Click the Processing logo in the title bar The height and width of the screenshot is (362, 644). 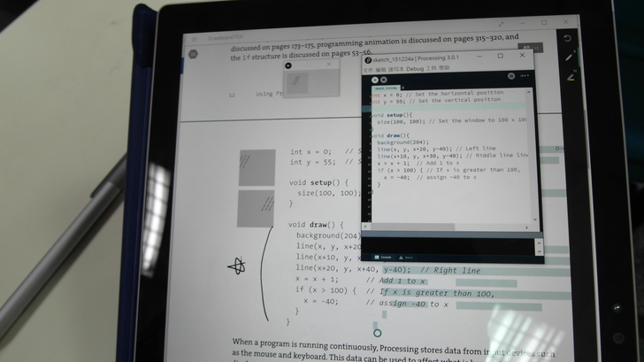click(x=368, y=60)
